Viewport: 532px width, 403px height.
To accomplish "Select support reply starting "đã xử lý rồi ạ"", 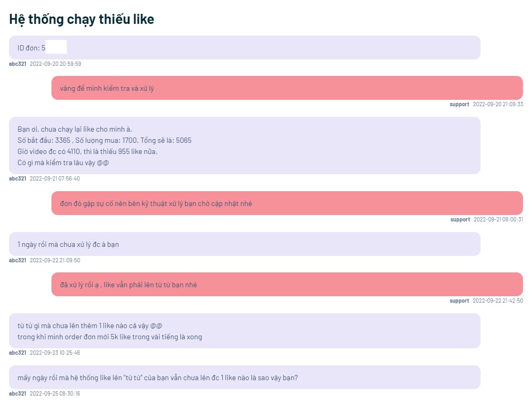I will tap(128, 285).
